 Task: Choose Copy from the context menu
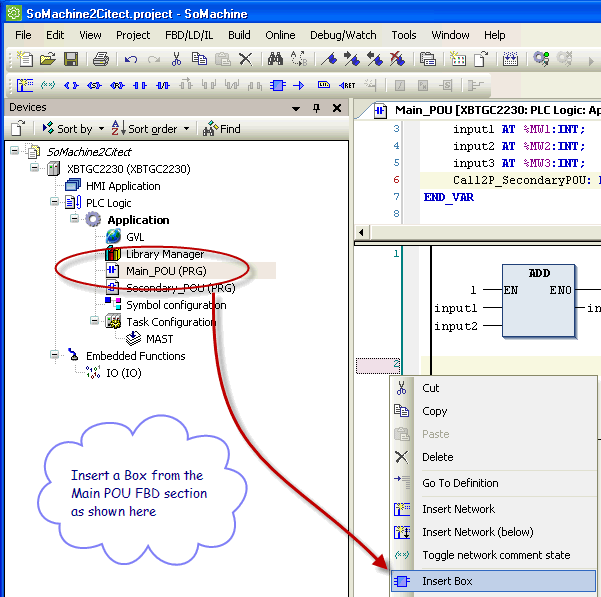click(x=494, y=411)
